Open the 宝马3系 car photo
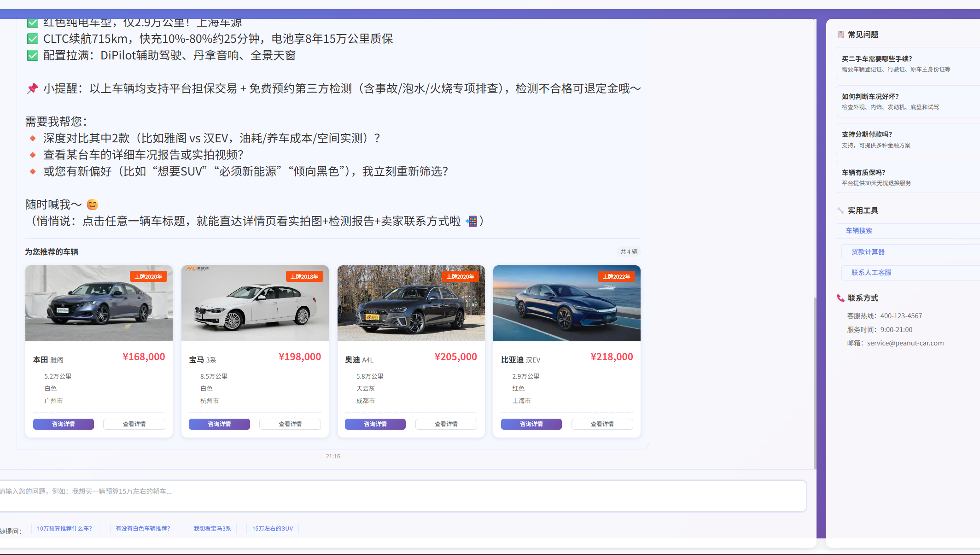980x555 pixels. click(255, 303)
